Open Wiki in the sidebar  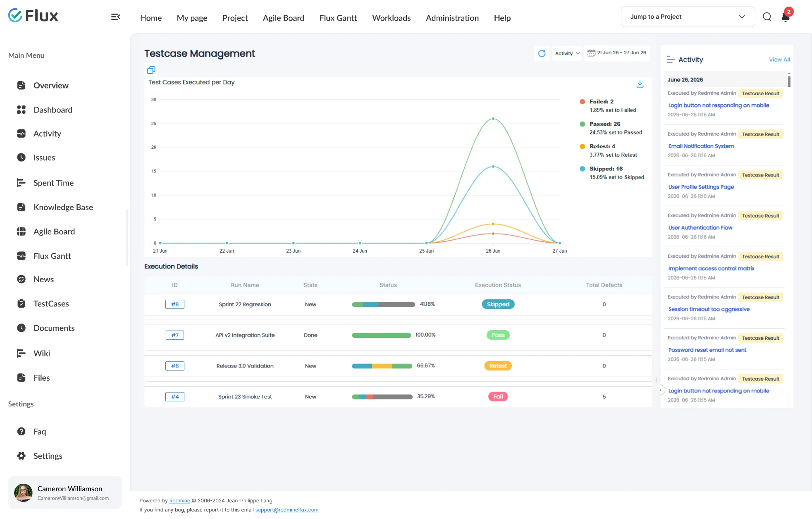[x=42, y=353]
